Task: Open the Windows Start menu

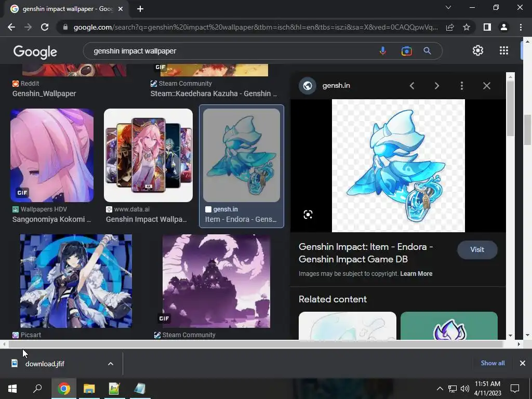Action: 12,388
